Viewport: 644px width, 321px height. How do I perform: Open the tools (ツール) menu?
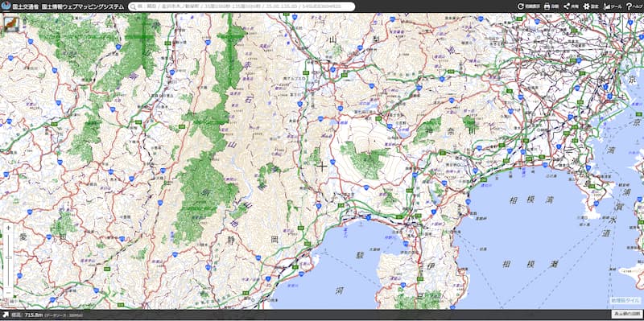613,6
